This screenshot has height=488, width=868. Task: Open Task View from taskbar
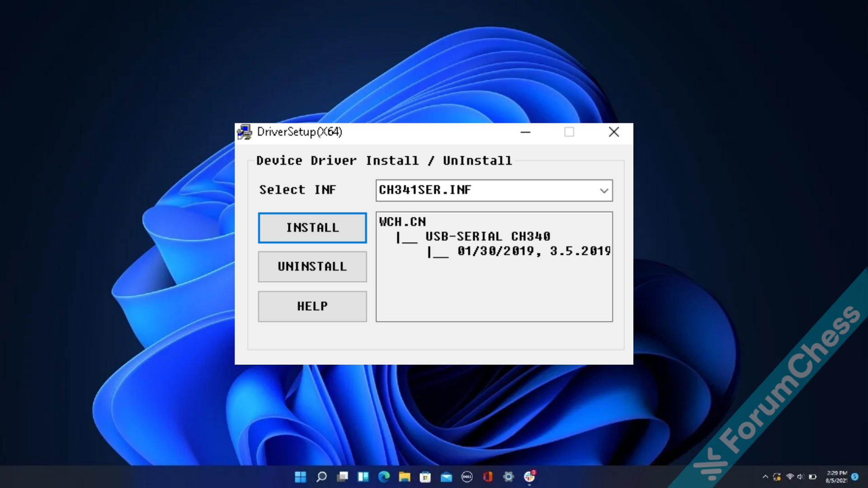click(343, 477)
